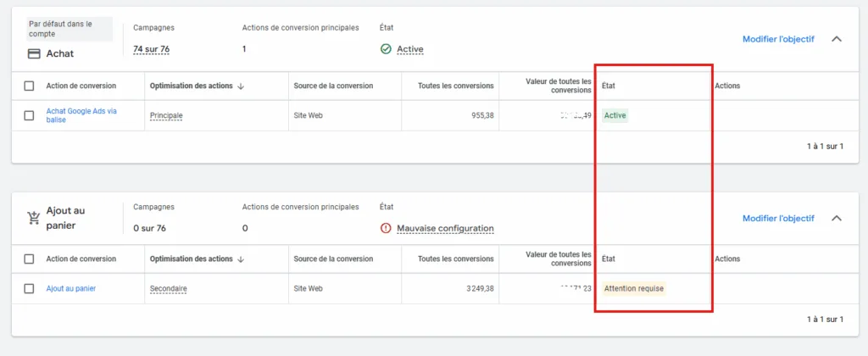Click the 74 sur 76 campaigns link
This screenshot has width=868, height=356.
click(x=151, y=49)
